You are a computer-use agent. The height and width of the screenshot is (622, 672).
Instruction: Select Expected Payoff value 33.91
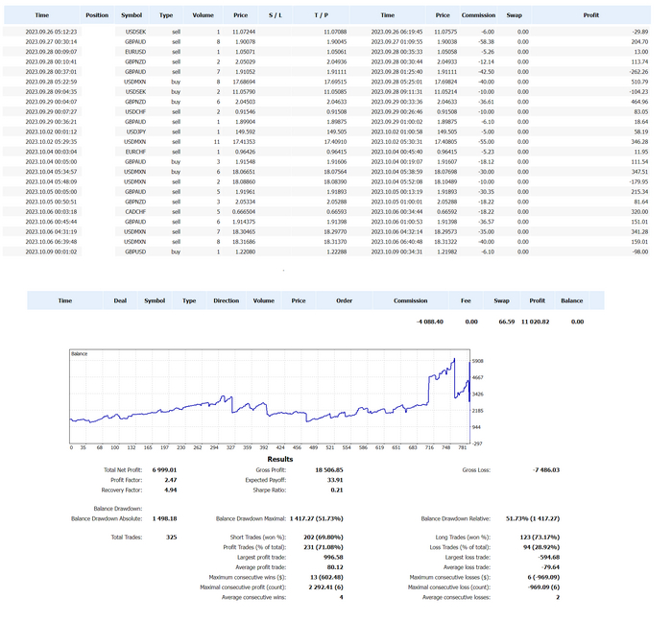click(x=335, y=480)
